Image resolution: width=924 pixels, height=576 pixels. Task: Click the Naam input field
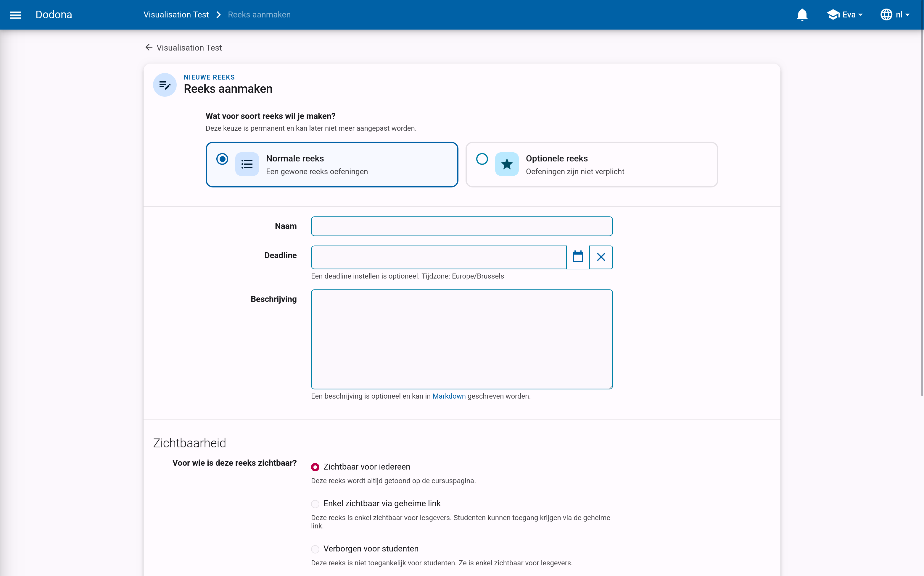[462, 226]
